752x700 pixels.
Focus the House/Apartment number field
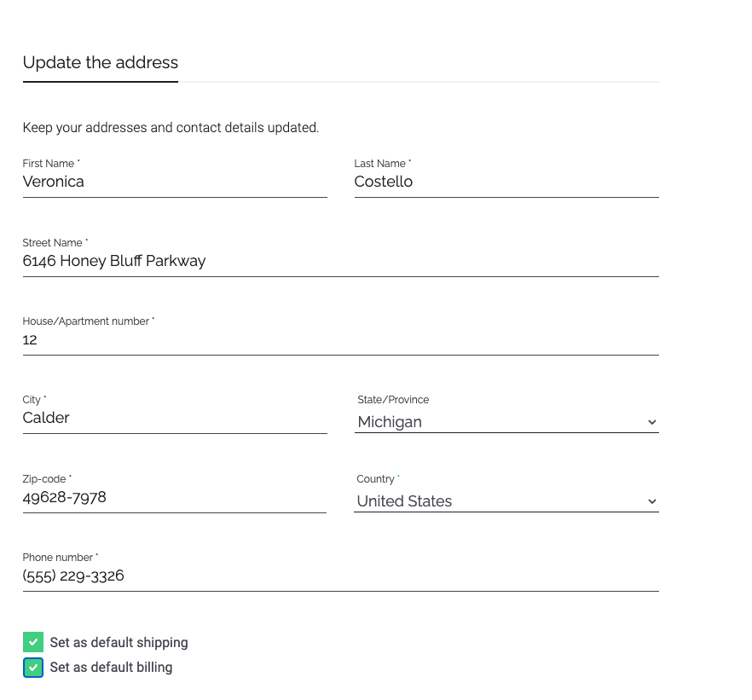pos(340,339)
